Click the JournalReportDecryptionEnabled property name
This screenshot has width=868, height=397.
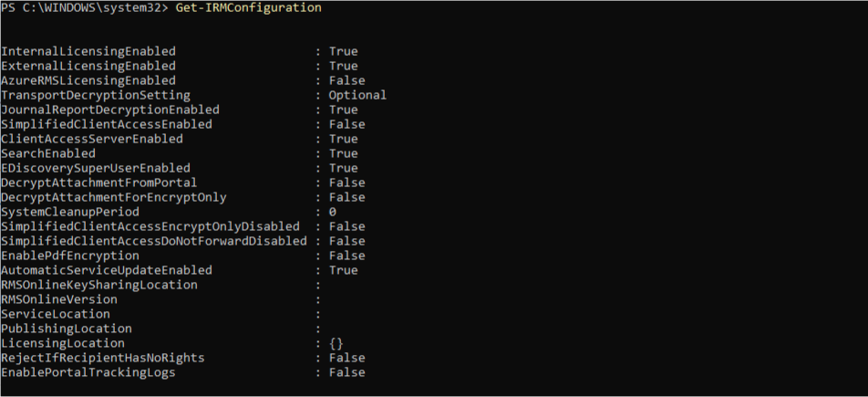coord(110,110)
